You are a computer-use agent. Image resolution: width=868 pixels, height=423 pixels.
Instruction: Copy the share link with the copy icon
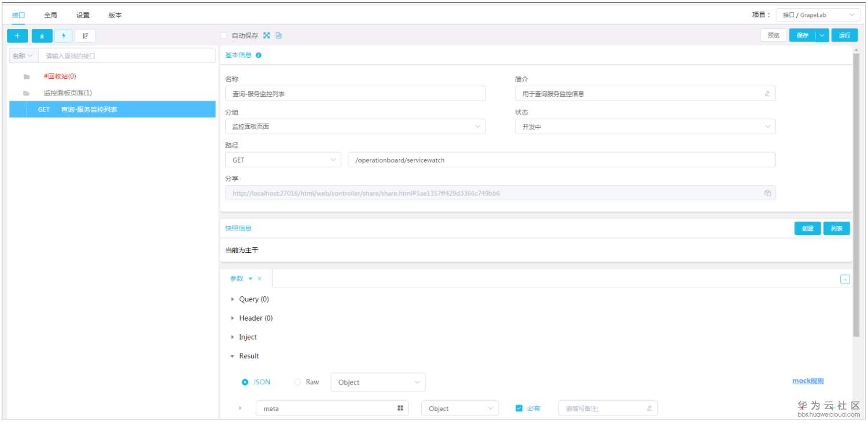[767, 193]
